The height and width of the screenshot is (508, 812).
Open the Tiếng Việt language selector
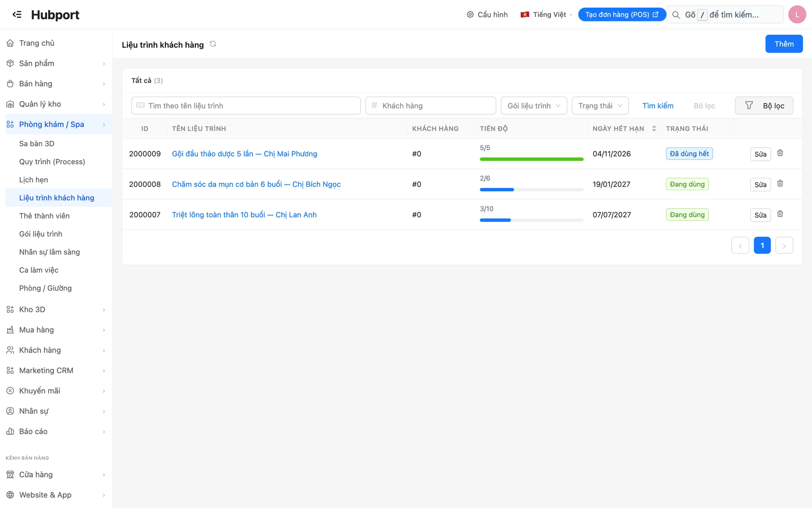tap(546, 15)
